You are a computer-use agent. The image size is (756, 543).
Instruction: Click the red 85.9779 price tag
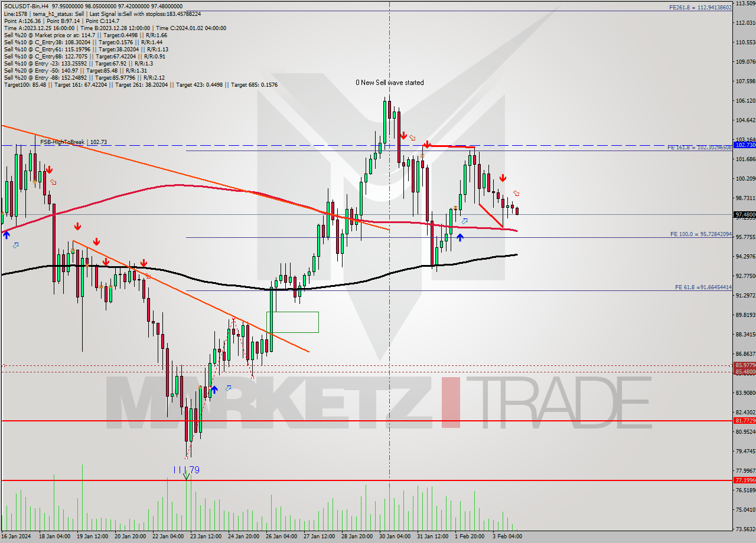tap(744, 365)
